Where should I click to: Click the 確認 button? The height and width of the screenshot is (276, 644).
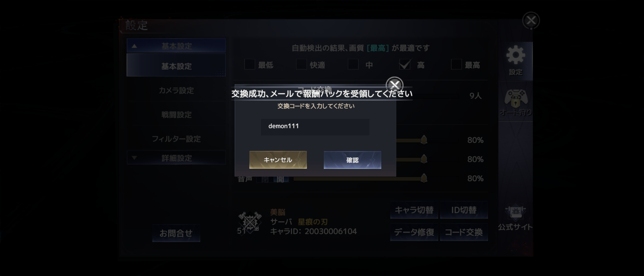352,160
